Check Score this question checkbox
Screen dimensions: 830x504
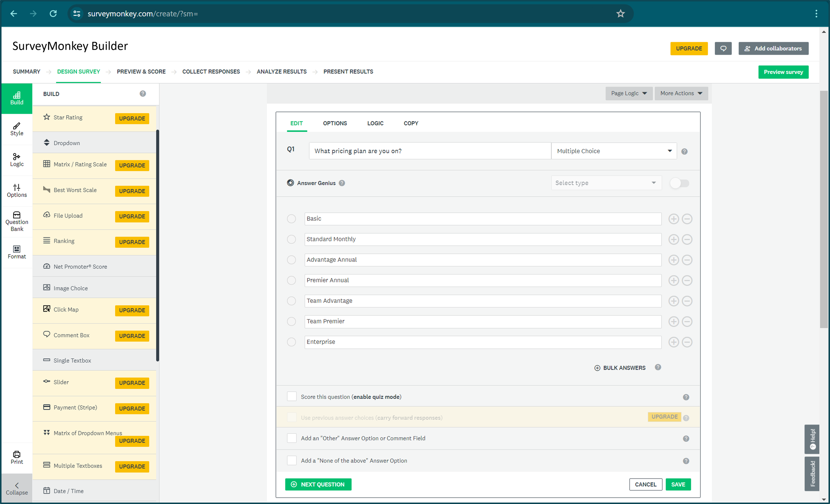coord(291,396)
